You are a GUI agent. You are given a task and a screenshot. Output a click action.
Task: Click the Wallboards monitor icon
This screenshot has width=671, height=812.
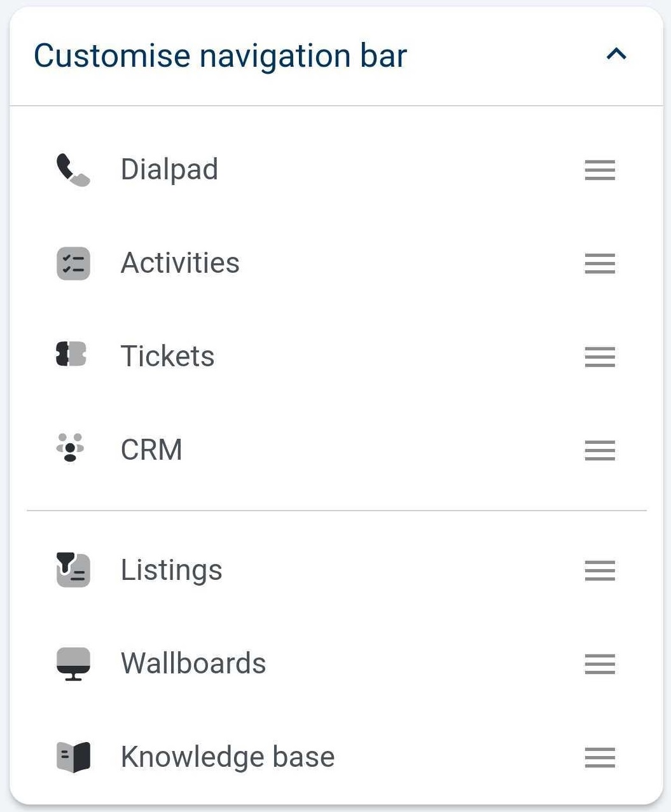(73, 663)
